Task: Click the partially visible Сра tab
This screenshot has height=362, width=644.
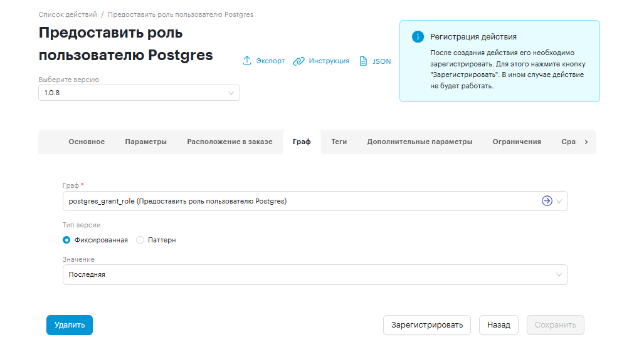Action: click(569, 142)
